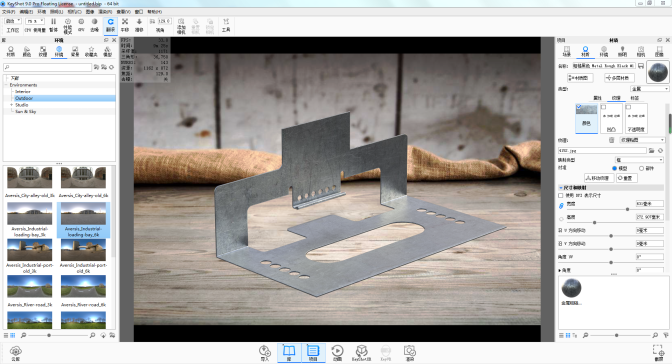
Task: Toggle the Project (项目) panel button
Action: (313, 353)
